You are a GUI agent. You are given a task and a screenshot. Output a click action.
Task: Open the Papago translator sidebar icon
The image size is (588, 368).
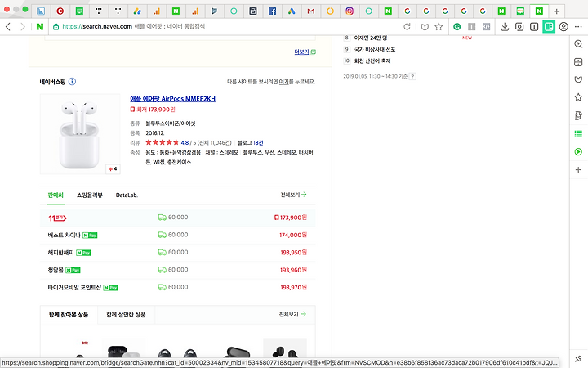point(578,115)
